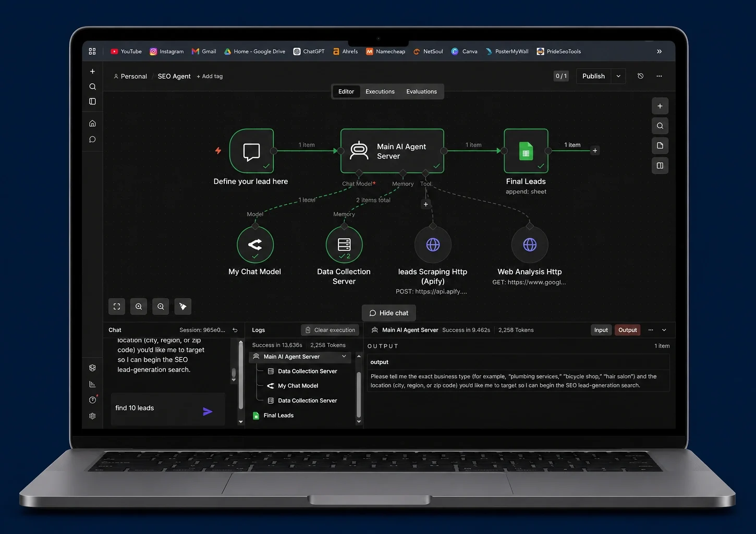Open the settings gear in the left sidebar
This screenshot has width=756, height=534.
[92, 416]
